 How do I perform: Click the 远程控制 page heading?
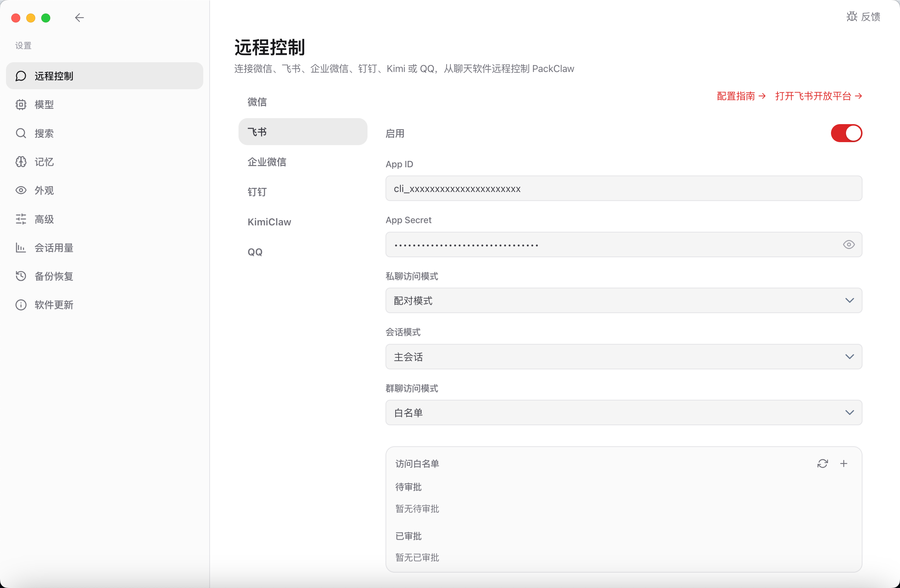coord(270,47)
